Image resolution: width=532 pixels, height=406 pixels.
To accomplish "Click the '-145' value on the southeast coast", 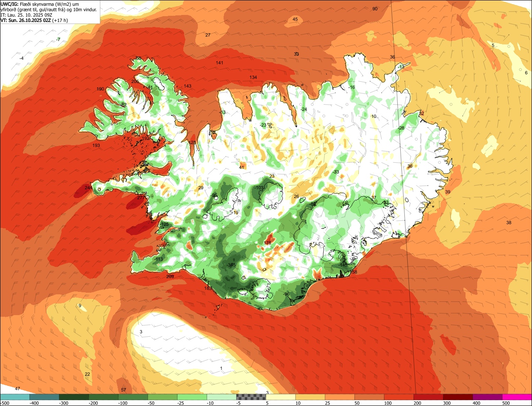I will [x=343, y=265].
